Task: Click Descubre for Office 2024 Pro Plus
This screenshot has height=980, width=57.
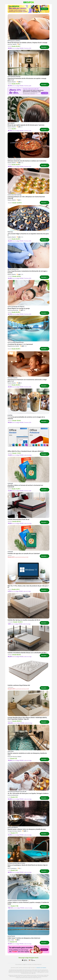Action: (x=44, y=454)
